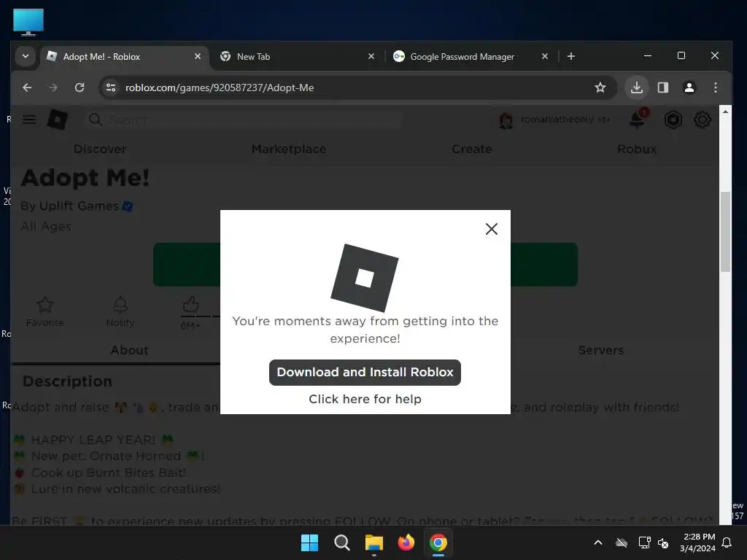Screen dimensions: 747x560
Task: Click the muted volume tray icon
Action: [x=663, y=542]
